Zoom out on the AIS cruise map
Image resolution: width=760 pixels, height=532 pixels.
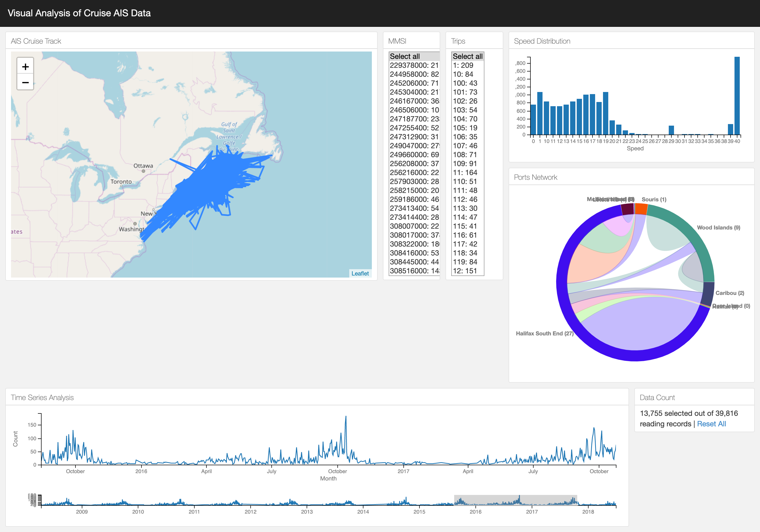coord(26,82)
